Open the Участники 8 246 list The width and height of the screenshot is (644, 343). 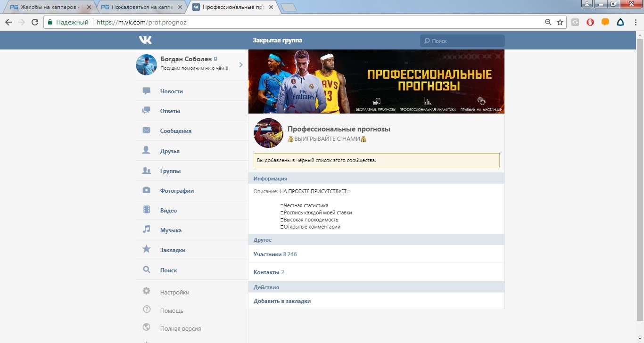(275, 254)
